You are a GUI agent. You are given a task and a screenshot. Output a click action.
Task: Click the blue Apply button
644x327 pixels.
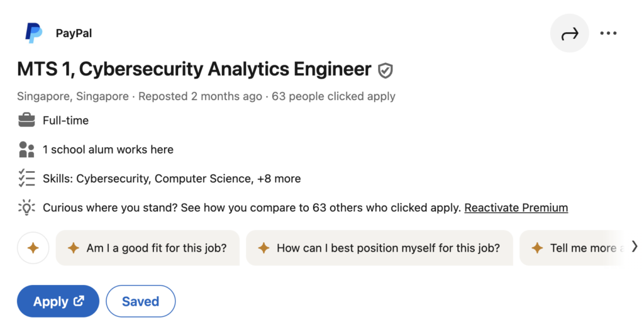pos(58,301)
